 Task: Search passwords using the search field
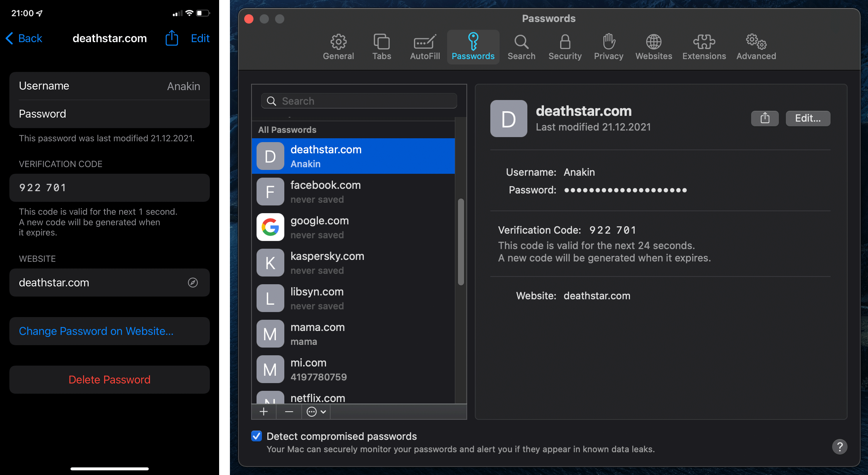[359, 101]
